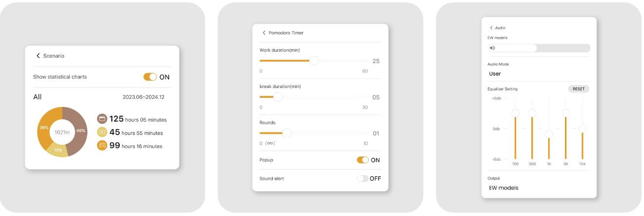Click the break duration slider handle
The width and height of the screenshot is (644, 216).
pyautogui.click(x=278, y=97)
